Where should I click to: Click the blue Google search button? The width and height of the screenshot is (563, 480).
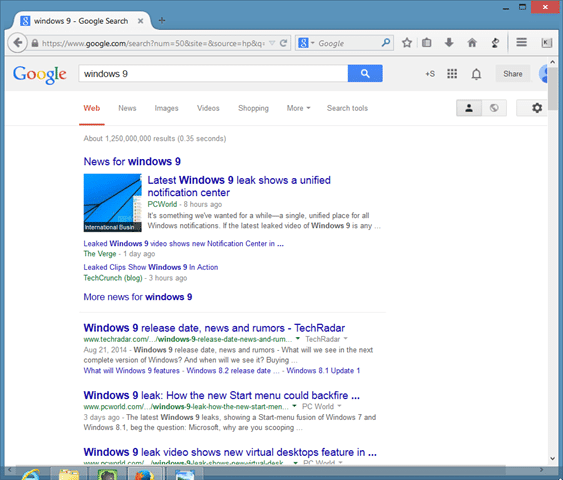365,74
